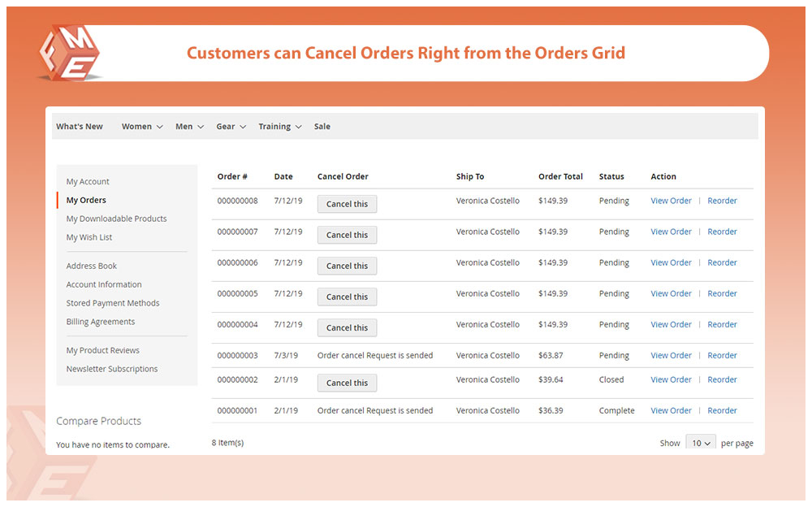
Task: Open the What's New menu item
Action: click(80, 127)
